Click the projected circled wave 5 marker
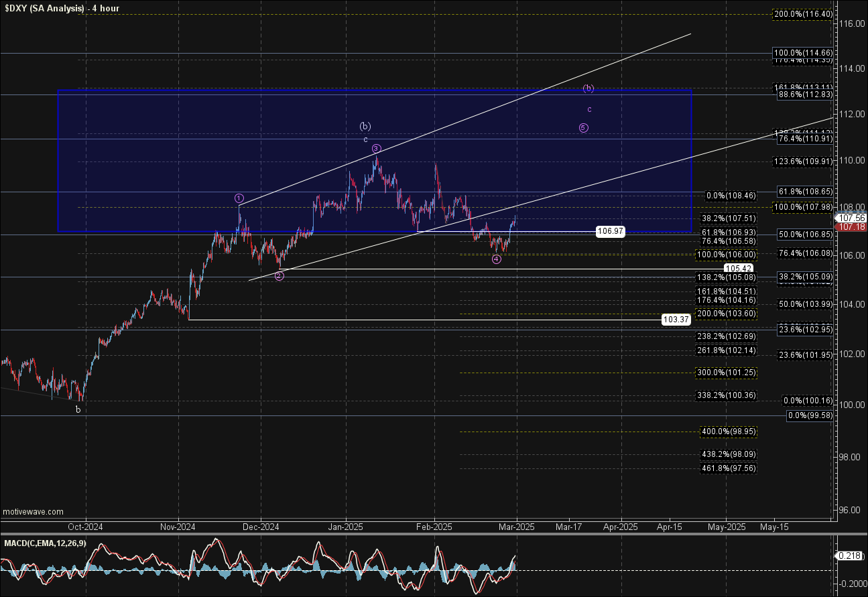868x597 pixels. [x=583, y=128]
